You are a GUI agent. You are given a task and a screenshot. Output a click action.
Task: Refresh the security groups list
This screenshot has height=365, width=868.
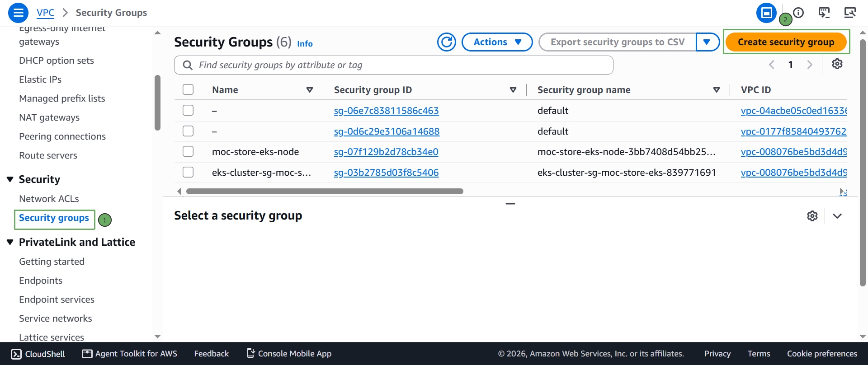tap(447, 42)
